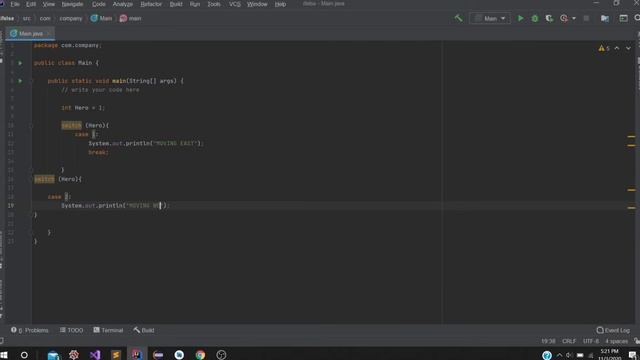The image size is (640, 360).
Task: Open the File menu
Action: tap(15, 4)
